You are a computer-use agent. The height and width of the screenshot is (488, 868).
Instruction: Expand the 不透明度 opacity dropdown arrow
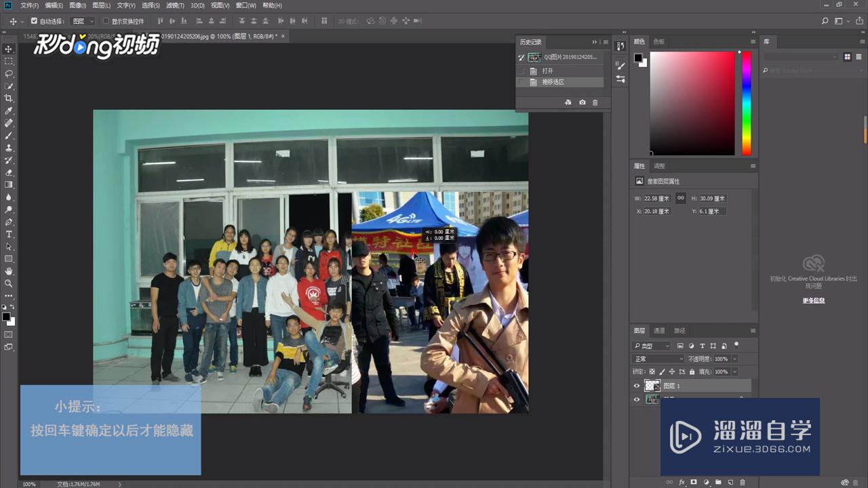(x=734, y=359)
